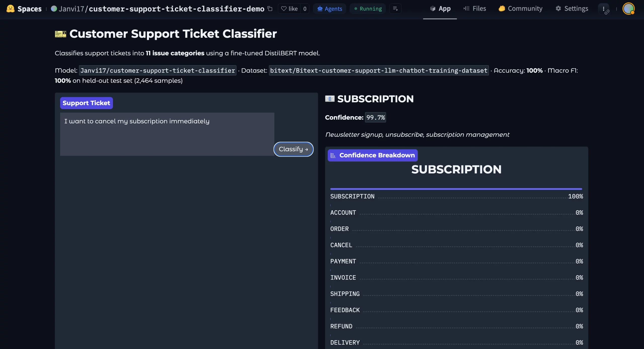This screenshot has height=349, width=644.
Task: Switch to the Files tab
Action: pyautogui.click(x=475, y=9)
